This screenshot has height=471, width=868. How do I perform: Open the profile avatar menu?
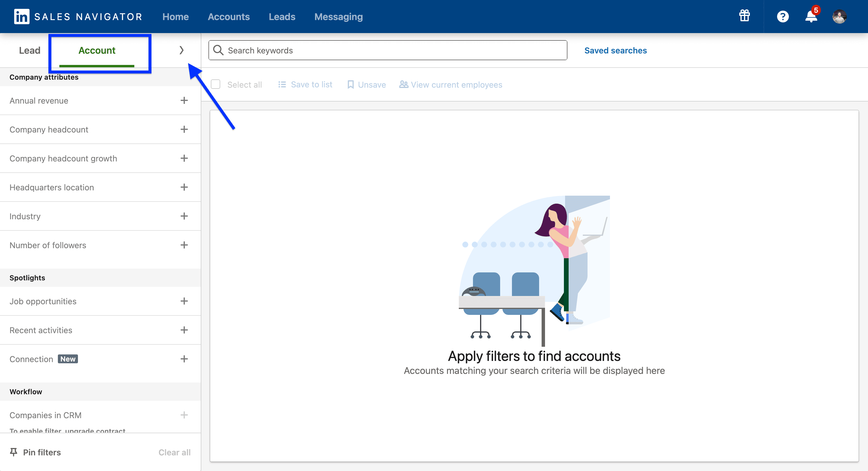coord(839,17)
